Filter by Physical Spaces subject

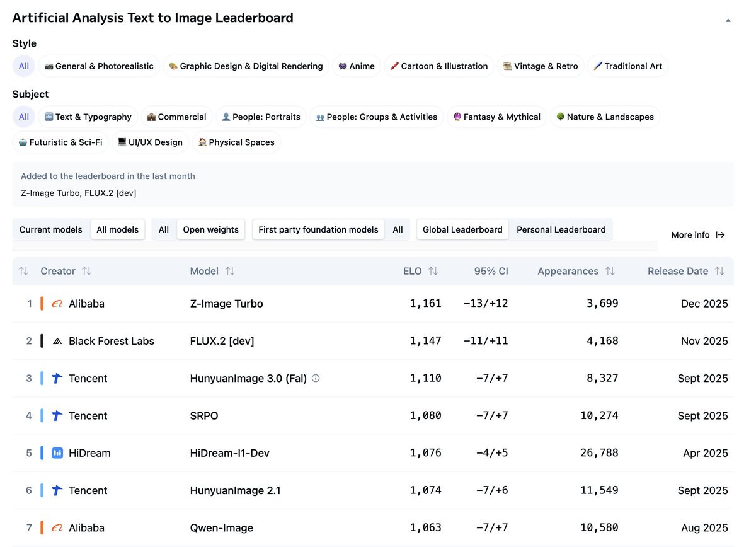pyautogui.click(x=236, y=142)
